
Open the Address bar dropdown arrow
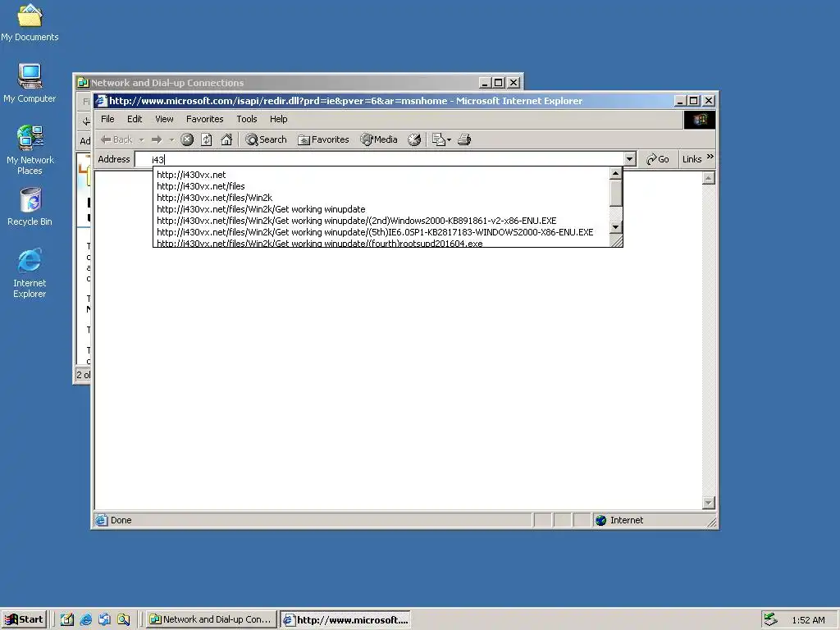(629, 159)
